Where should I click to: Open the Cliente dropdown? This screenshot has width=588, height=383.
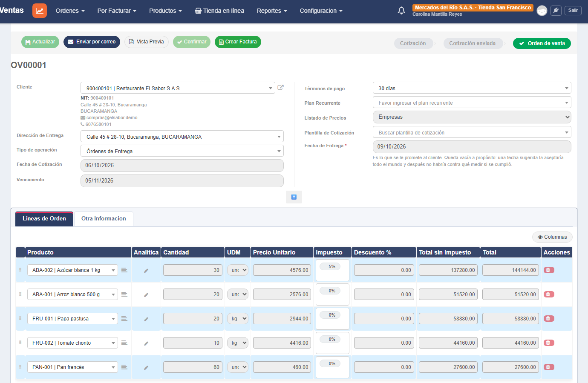click(x=178, y=88)
